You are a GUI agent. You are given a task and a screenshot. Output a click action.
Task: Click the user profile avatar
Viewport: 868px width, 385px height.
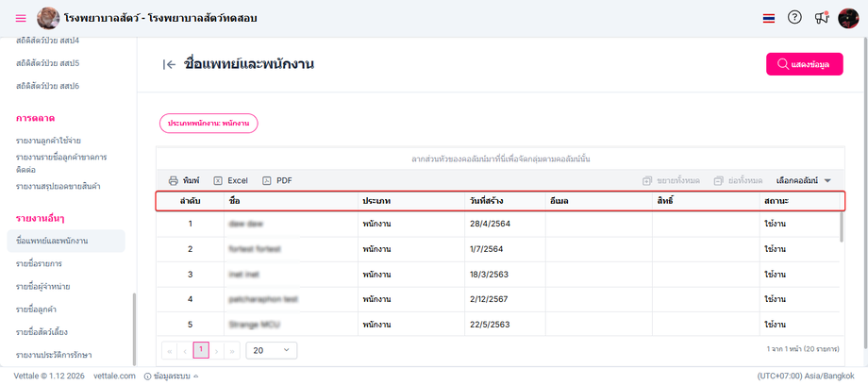(848, 18)
